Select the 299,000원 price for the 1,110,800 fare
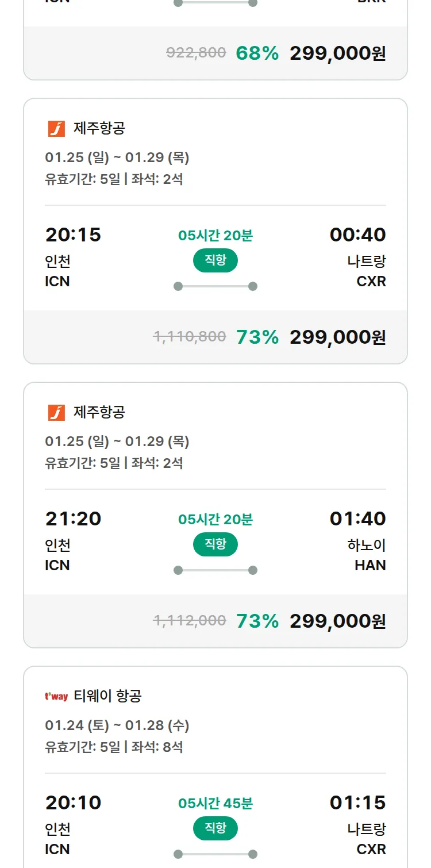Image resolution: width=431 pixels, height=868 pixels. (337, 337)
